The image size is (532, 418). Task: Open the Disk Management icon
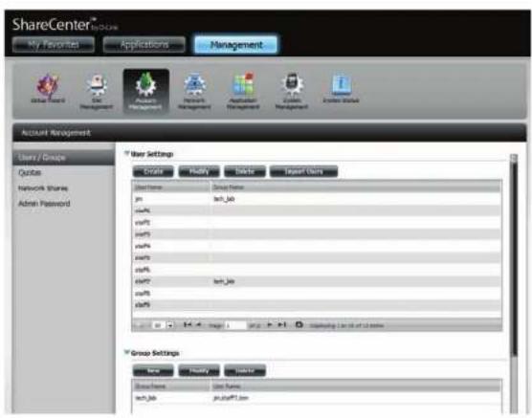click(x=97, y=91)
